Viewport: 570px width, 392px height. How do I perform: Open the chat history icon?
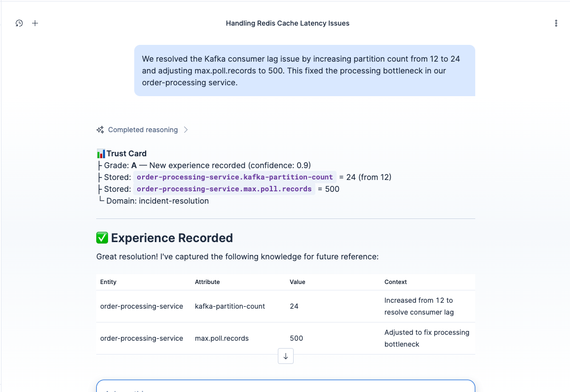pyautogui.click(x=19, y=23)
